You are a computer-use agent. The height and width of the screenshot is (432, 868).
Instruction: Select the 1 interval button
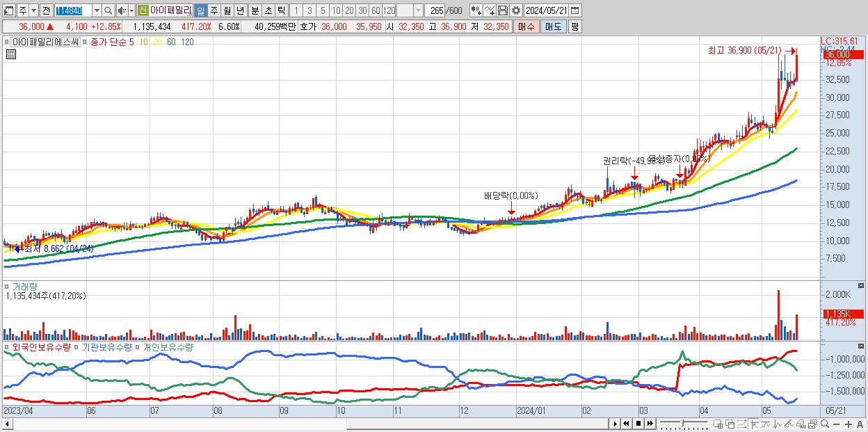tap(296, 10)
